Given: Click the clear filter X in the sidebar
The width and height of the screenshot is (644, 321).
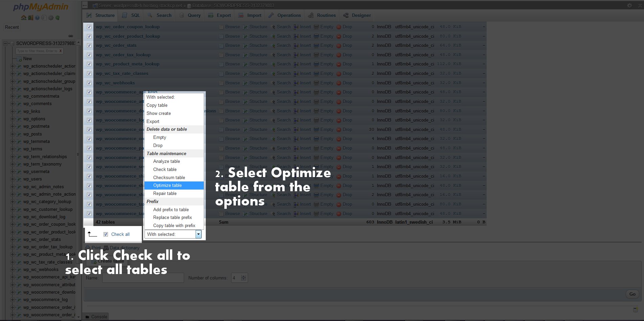Looking at the screenshot, I should pos(61,51).
